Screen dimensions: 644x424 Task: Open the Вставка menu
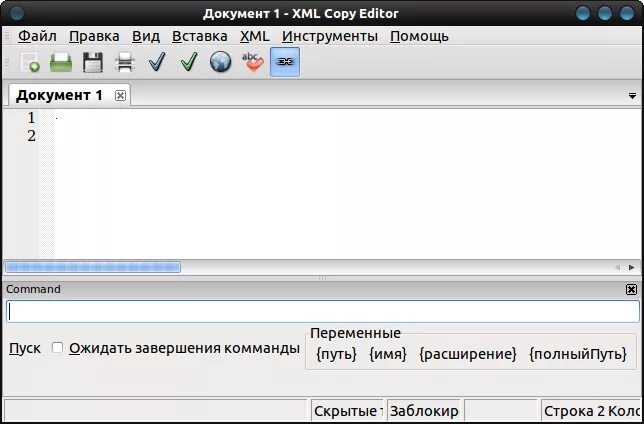pyautogui.click(x=200, y=36)
